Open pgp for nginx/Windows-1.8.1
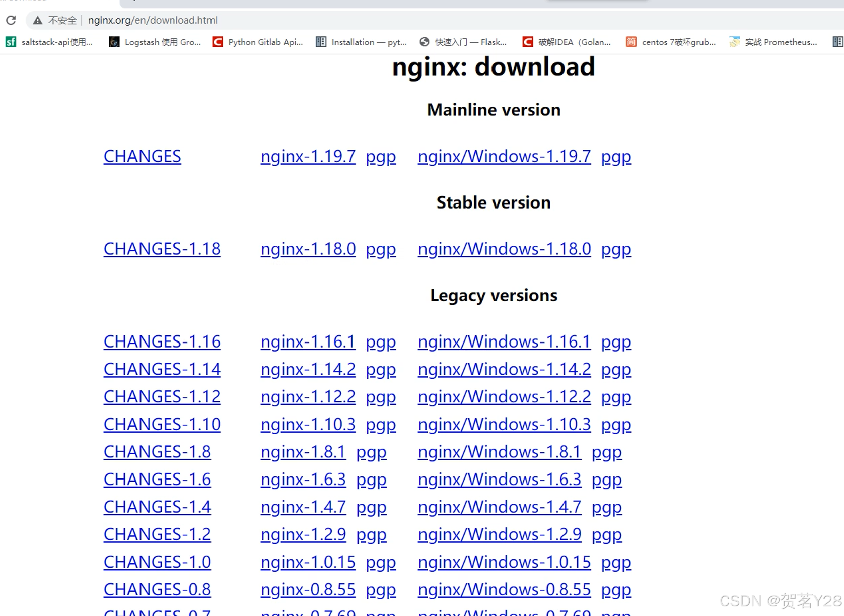Screen dimensions: 844x616 607,453
